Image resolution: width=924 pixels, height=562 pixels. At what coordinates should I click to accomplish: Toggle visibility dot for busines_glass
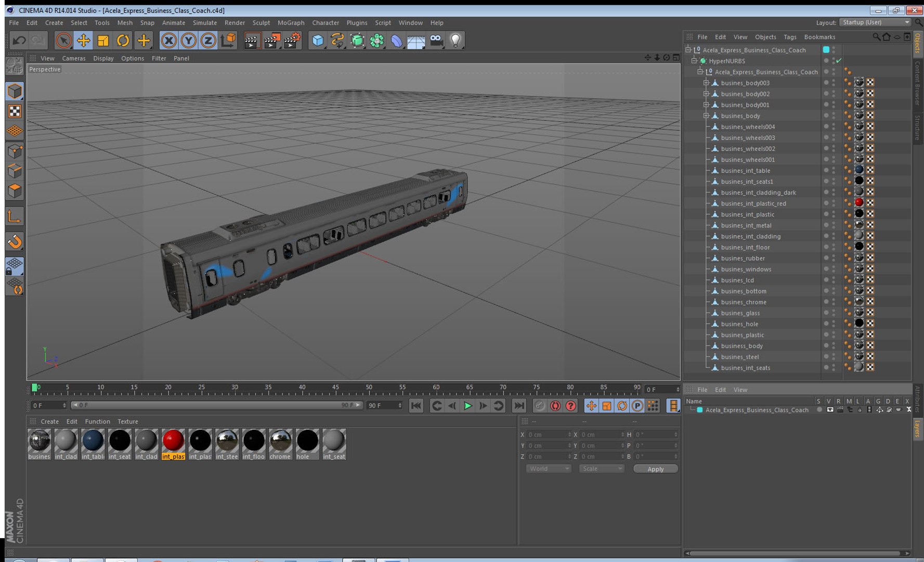pos(826,313)
